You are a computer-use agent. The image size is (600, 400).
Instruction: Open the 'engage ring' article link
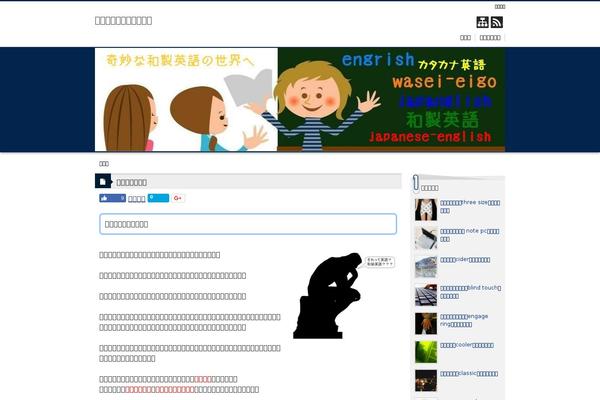coord(464,320)
